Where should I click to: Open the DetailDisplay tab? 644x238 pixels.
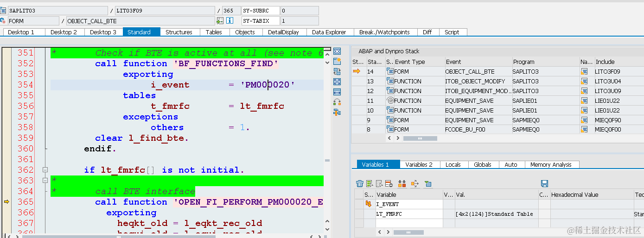(284, 32)
